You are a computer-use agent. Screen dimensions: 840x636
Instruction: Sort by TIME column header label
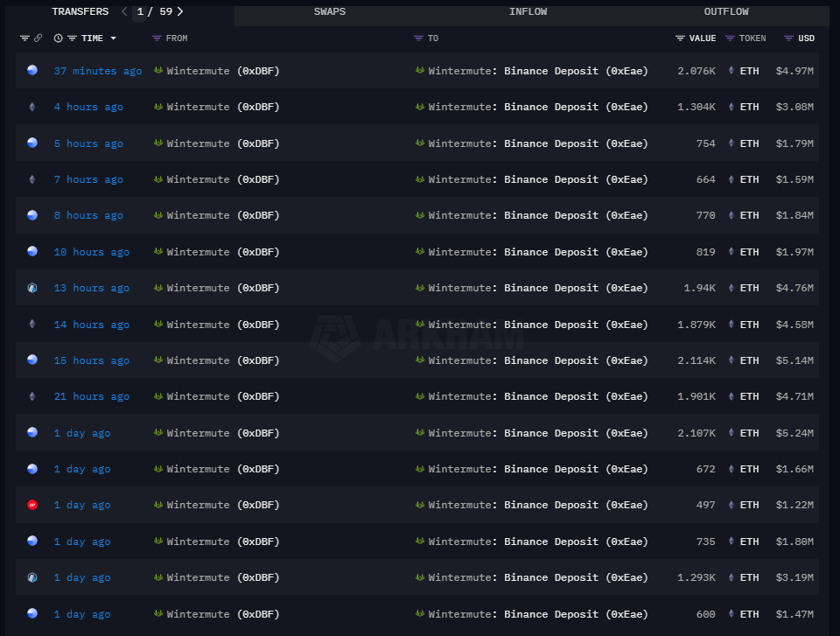click(92, 38)
